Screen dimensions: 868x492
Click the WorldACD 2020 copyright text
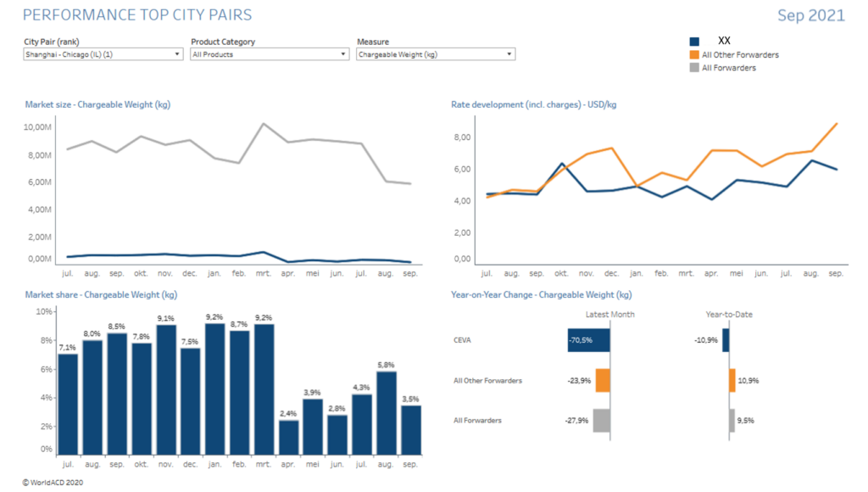[53, 482]
